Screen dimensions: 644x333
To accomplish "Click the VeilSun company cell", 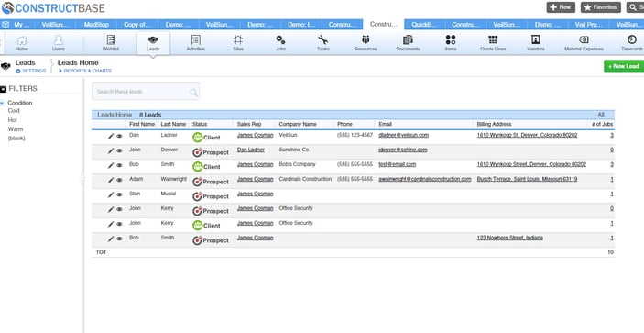I will tap(288, 135).
